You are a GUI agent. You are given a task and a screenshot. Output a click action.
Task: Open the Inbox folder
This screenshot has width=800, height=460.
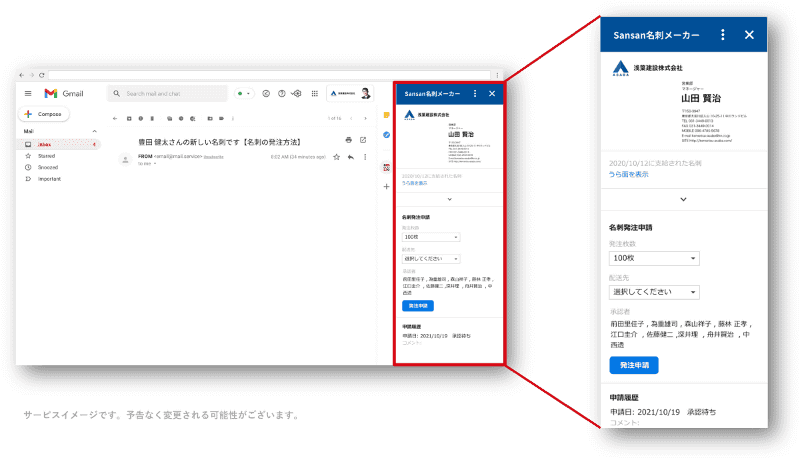(59, 145)
